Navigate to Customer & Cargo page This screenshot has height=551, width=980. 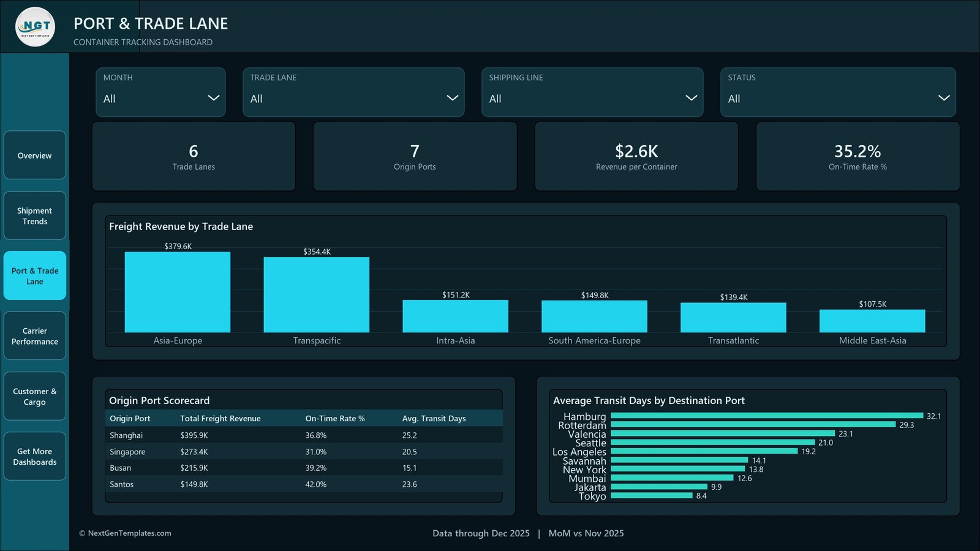click(35, 396)
